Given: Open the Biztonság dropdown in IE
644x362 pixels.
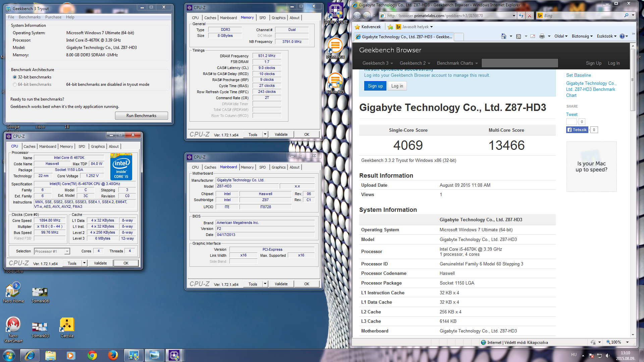Looking at the screenshot, I should coord(582,36).
